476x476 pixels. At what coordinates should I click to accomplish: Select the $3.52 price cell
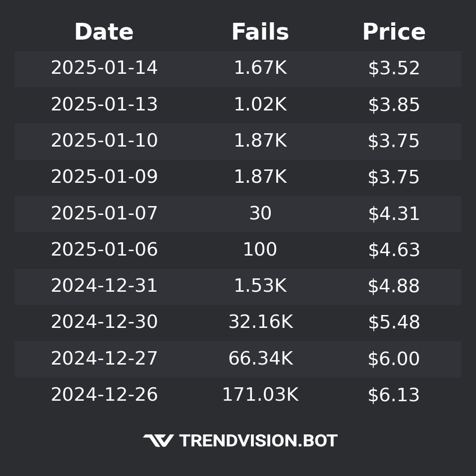394,68
